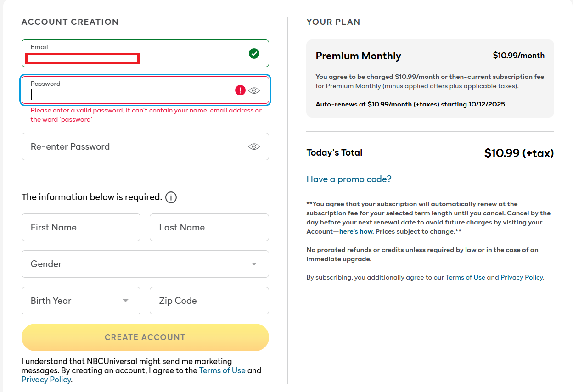This screenshot has height=392, width=573.
Task: Click the Last Name field
Action: tap(209, 227)
